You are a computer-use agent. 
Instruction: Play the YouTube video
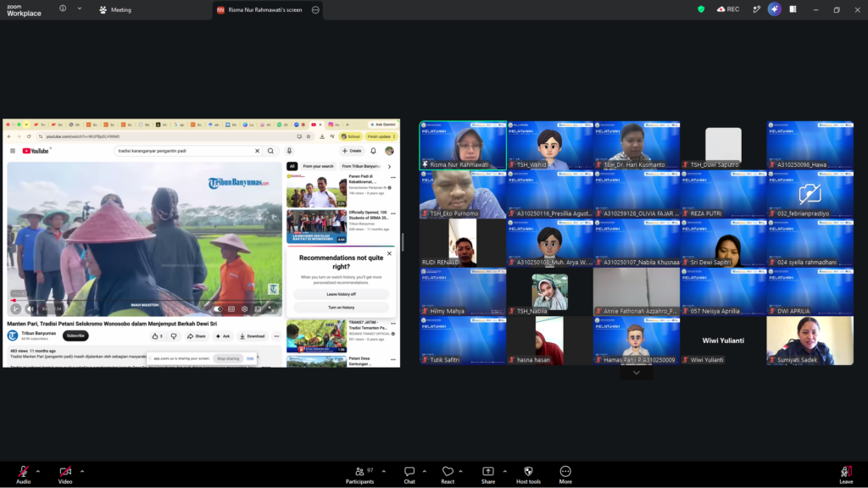tap(15, 308)
